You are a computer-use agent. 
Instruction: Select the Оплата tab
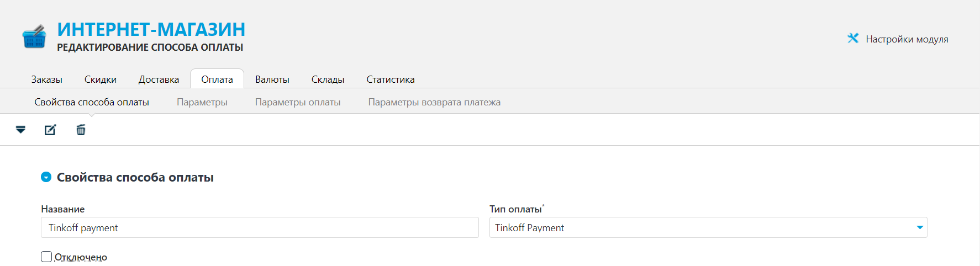click(x=217, y=79)
